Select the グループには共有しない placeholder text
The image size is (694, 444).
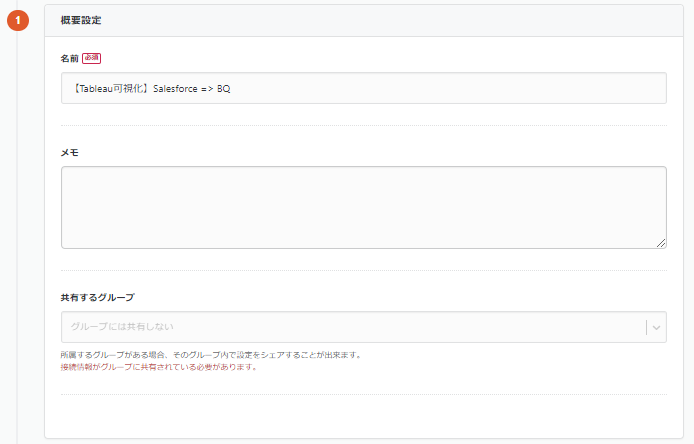pos(122,327)
